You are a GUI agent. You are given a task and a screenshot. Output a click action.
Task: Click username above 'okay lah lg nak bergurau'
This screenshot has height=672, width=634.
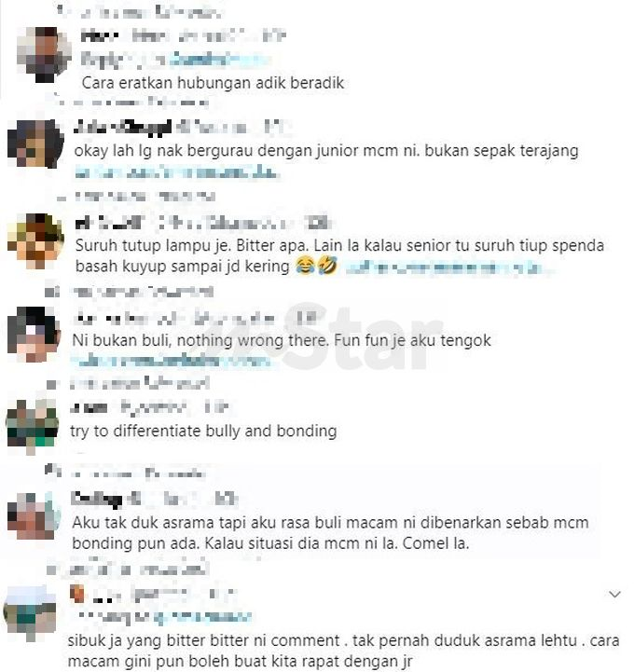point(122,127)
